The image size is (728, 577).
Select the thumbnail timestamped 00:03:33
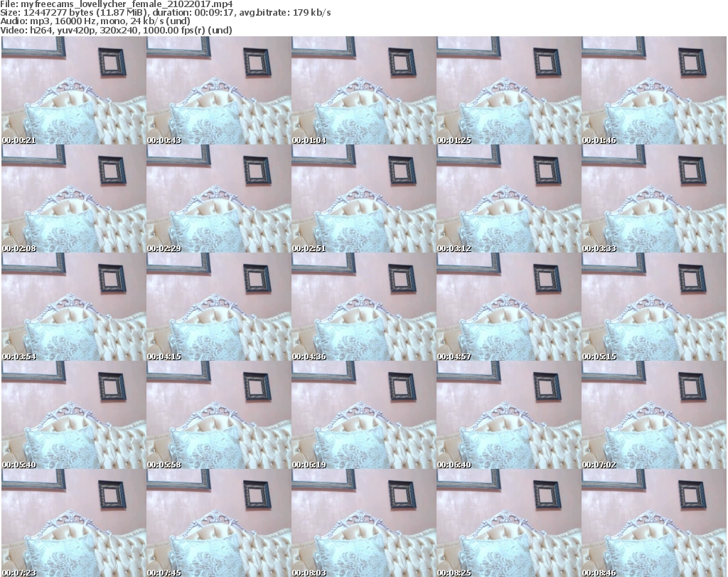[x=654, y=198]
